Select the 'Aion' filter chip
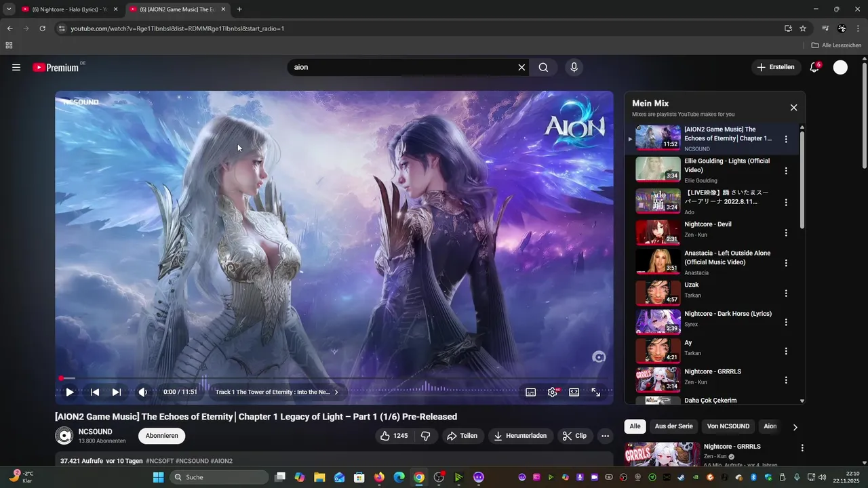The height and width of the screenshot is (488, 868). (x=770, y=426)
